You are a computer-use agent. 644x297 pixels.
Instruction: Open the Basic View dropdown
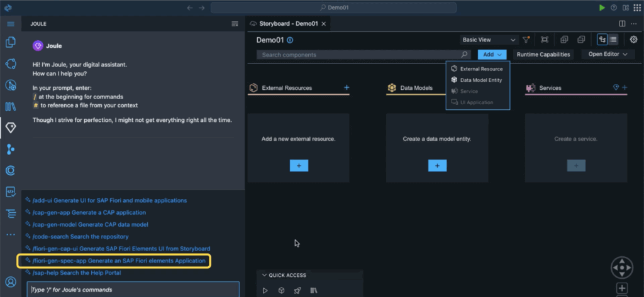tap(488, 40)
